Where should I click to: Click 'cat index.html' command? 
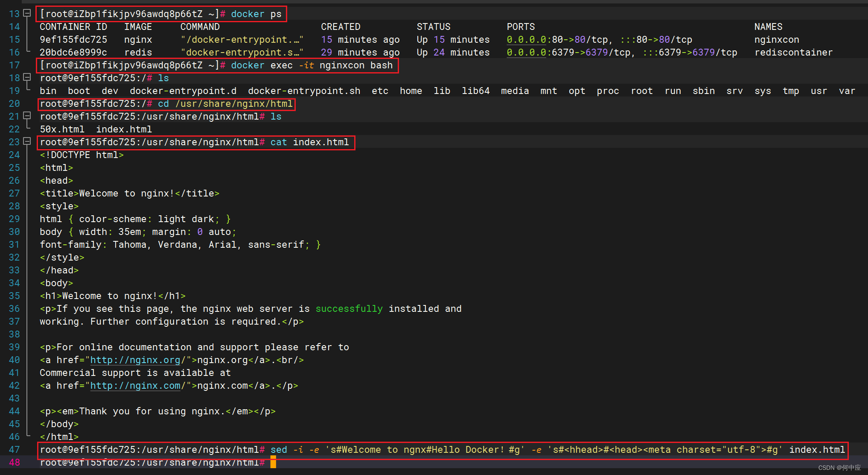tap(309, 142)
